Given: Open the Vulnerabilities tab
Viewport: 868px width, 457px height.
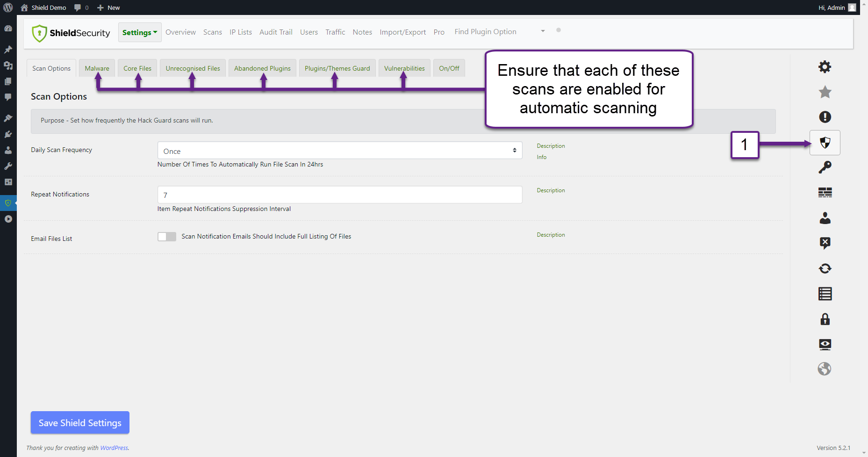Looking at the screenshot, I should (x=404, y=68).
